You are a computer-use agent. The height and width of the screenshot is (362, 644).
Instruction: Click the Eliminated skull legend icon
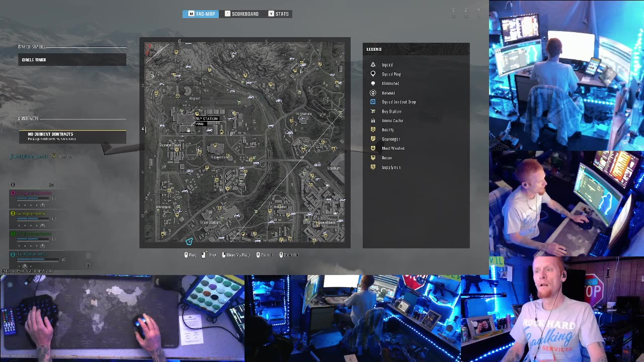click(x=373, y=83)
